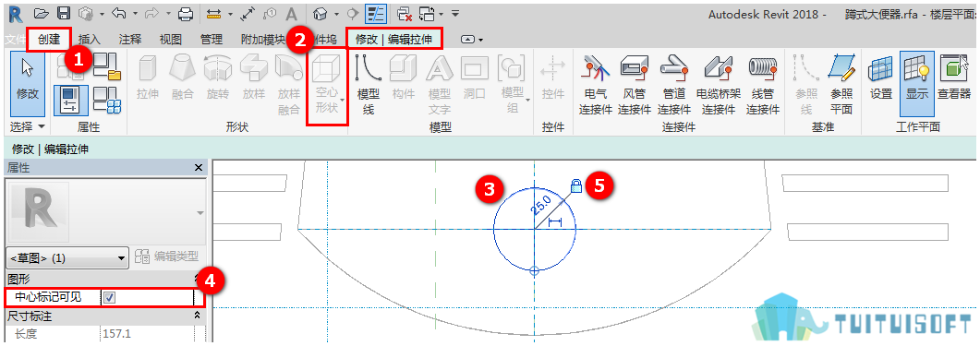Click the radius/diameter dimension toggle symbol
The image size is (980, 346).
coord(555,221)
